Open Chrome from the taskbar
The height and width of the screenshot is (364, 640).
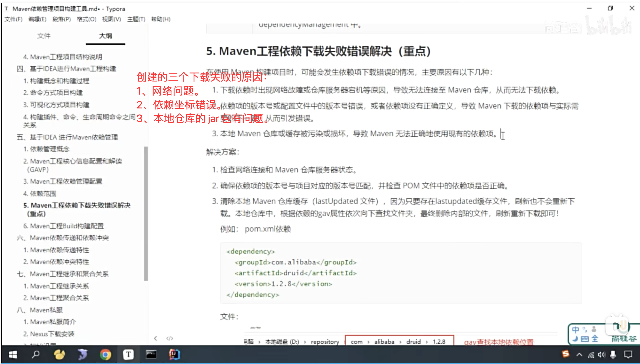(x=105, y=354)
